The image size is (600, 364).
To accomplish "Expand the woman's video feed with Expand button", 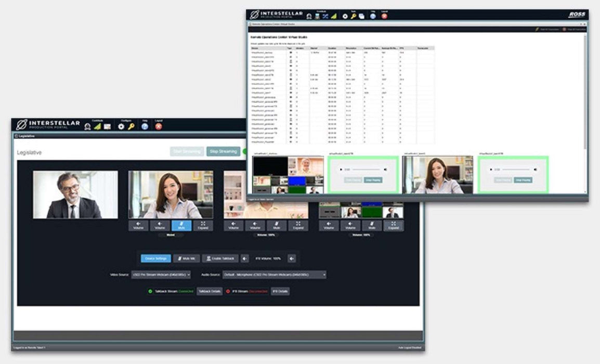I will (x=203, y=226).
